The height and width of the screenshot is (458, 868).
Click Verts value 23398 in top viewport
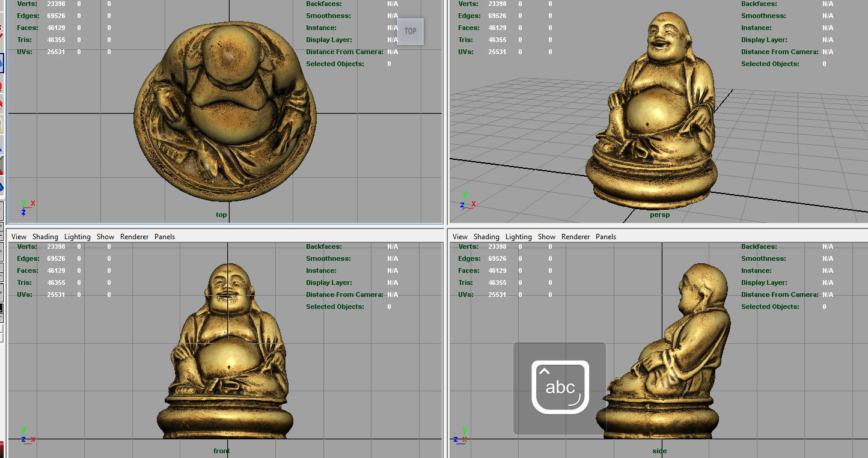point(56,4)
